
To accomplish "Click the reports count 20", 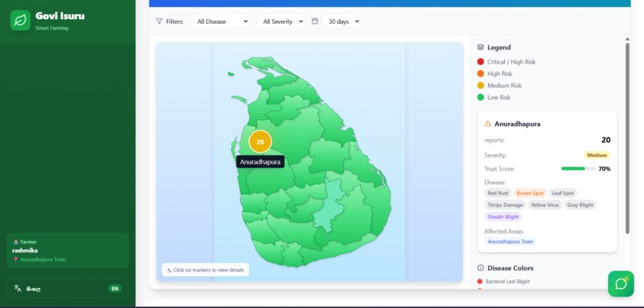I will point(606,140).
